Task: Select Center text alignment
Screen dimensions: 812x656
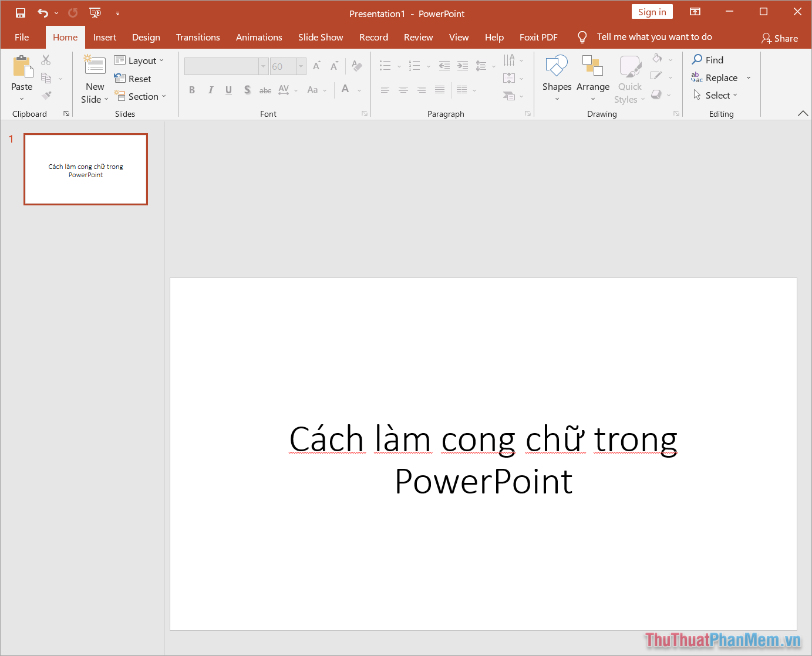Action: tap(403, 90)
